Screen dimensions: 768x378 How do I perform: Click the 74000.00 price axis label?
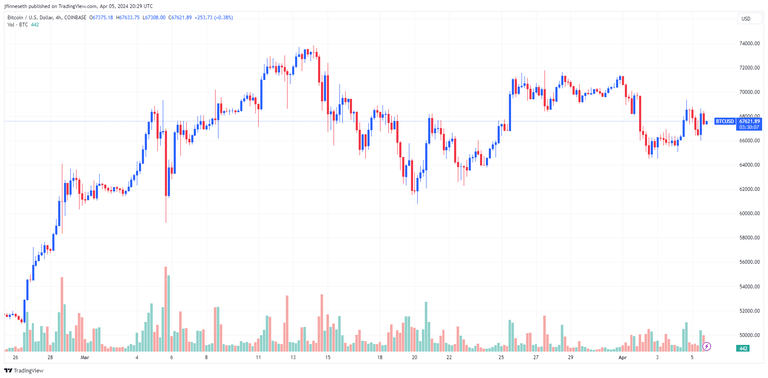(749, 44)
